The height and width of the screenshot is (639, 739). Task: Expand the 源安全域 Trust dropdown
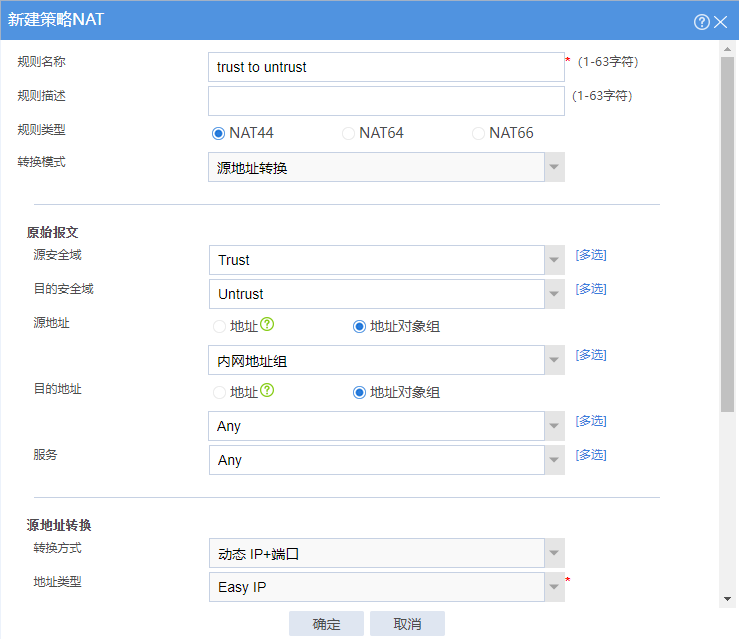554,260
